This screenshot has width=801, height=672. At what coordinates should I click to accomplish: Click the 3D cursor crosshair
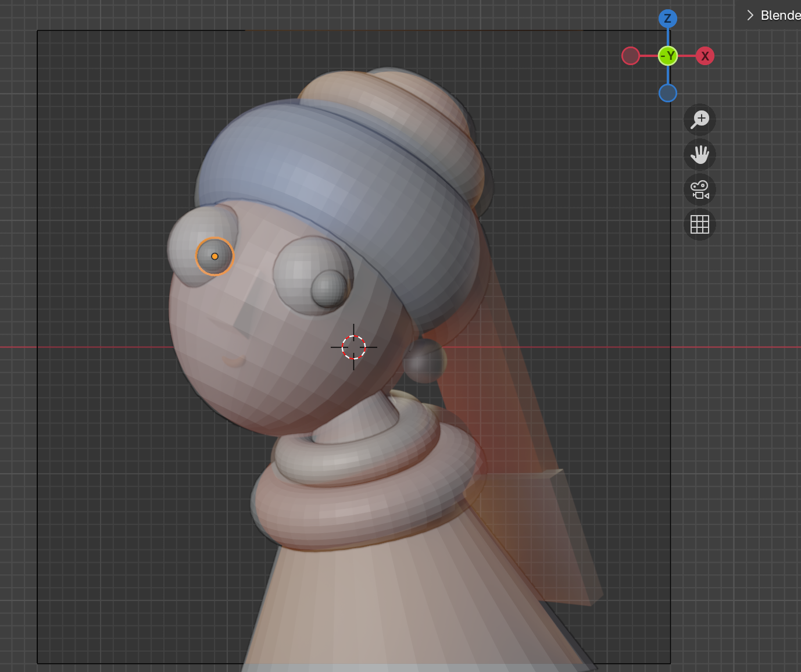click(353, 347)
